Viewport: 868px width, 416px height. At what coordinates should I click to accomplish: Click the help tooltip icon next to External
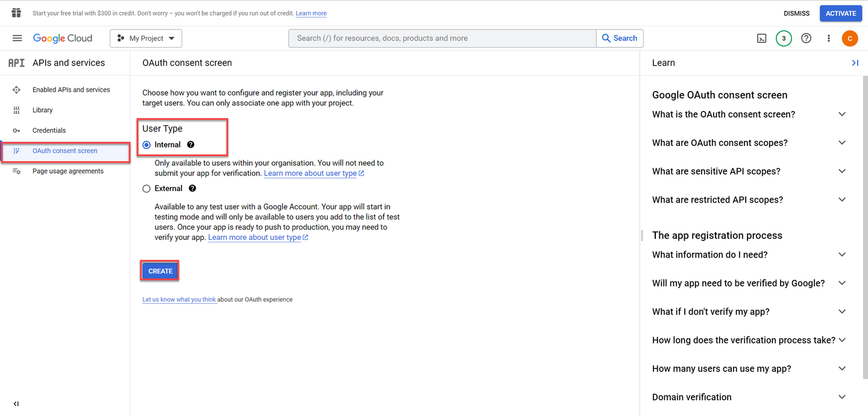pos(192,188)
